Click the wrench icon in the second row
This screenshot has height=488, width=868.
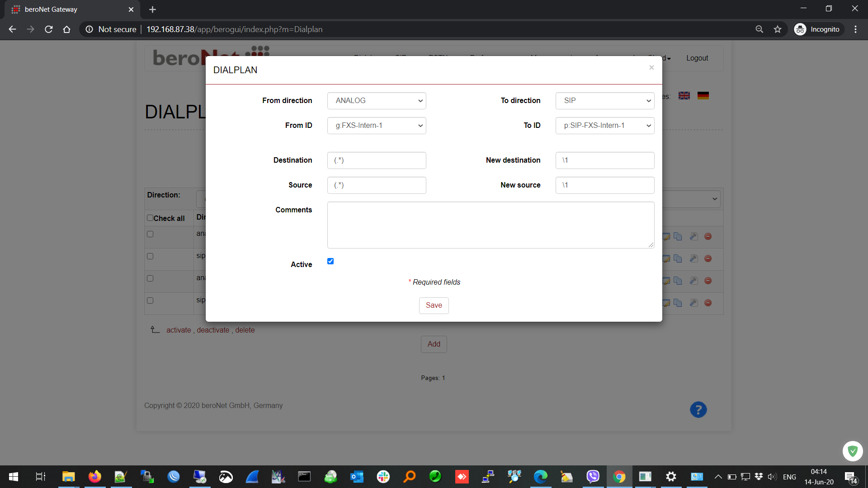693,258
